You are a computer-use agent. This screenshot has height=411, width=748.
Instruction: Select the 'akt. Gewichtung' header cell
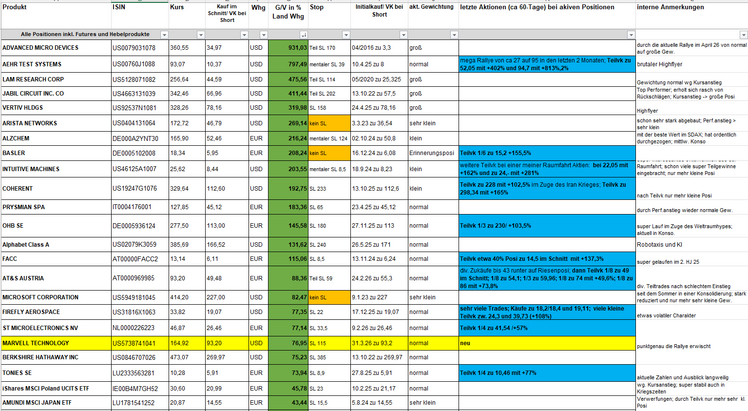(433, 16)
